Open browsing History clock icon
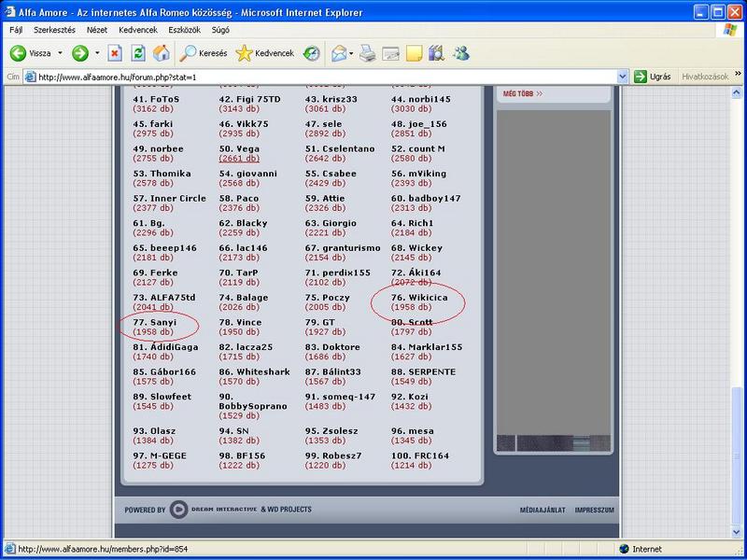Image resolution: width=747 pixels, height=560 pixels. coord(312,53)
